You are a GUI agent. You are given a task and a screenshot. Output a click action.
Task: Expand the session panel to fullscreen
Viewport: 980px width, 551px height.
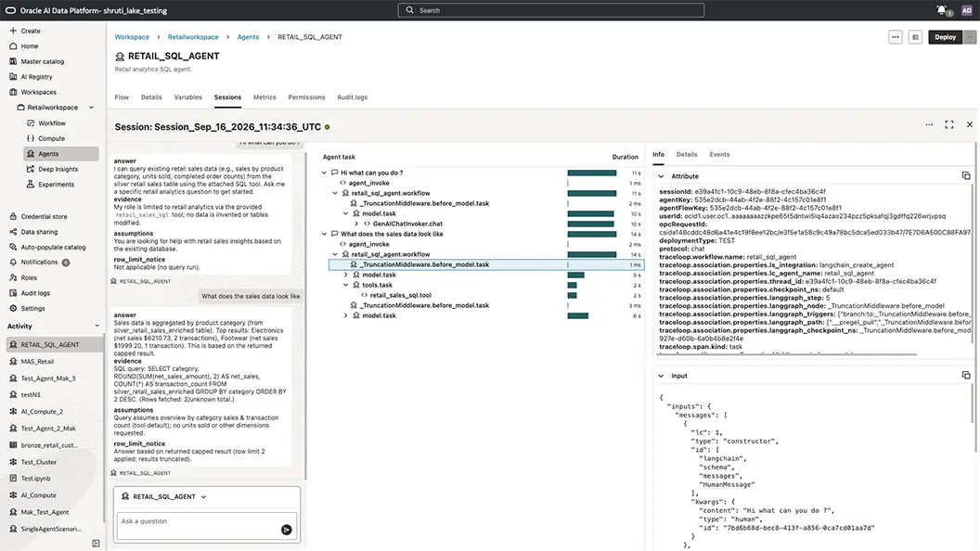point(948,125)
